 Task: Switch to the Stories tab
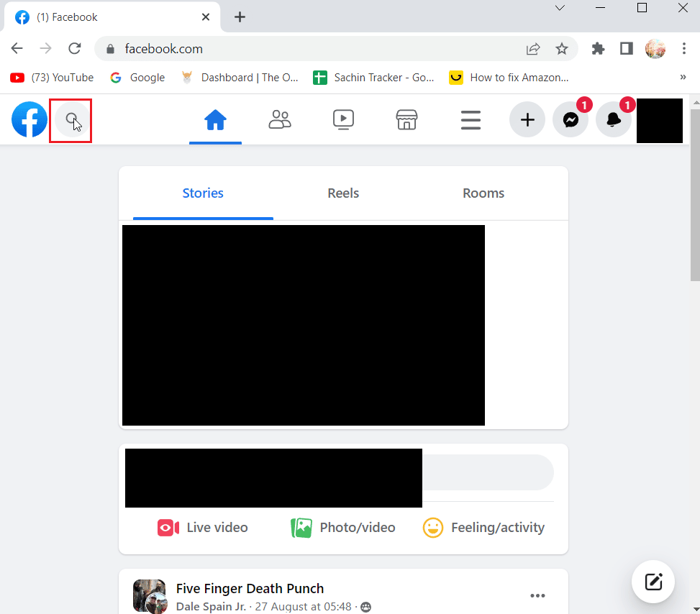(203, 193)
